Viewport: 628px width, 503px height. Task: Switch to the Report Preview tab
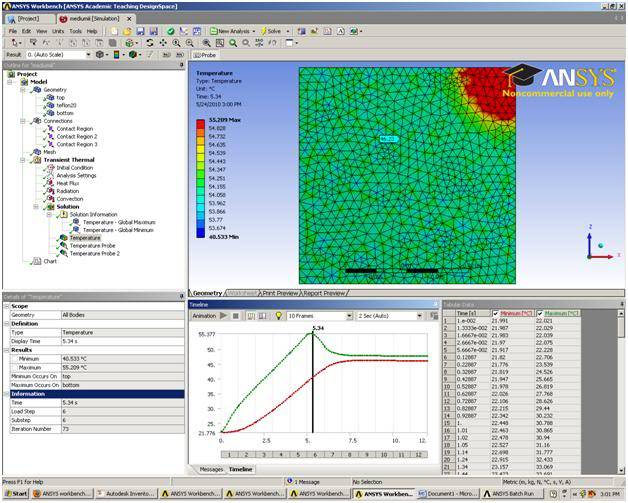[x=324, y=293]
